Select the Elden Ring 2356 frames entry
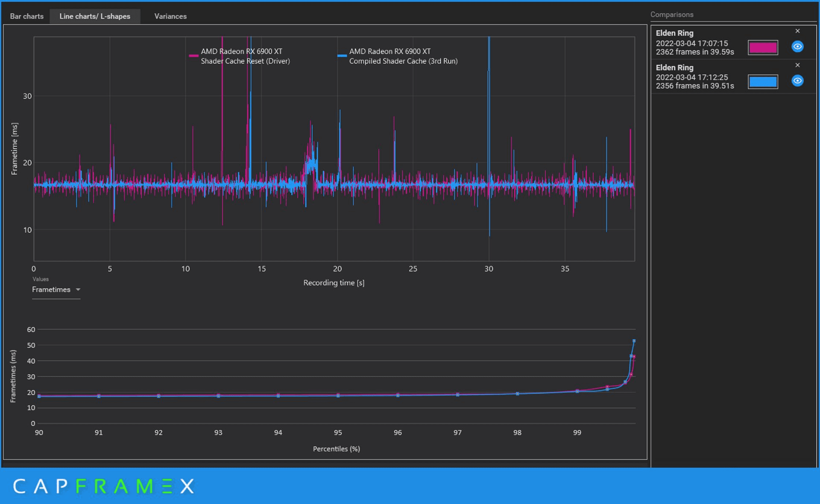Image resolution: width=820 pixels, height=504 pixels. (733, 76)
